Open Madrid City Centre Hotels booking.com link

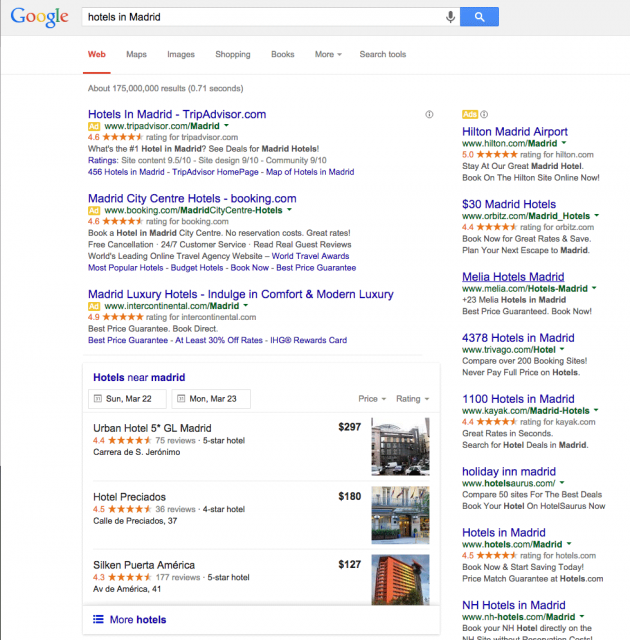pos(192,199)
